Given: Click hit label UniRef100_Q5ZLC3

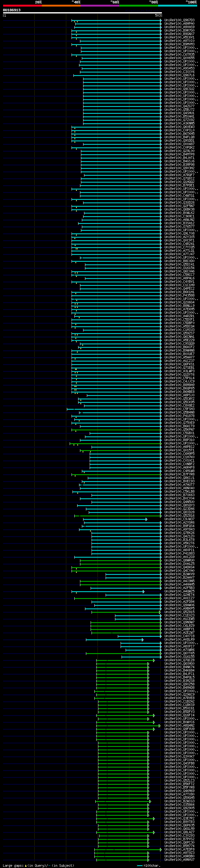Looking at the screenshot, I should point(179,780).
